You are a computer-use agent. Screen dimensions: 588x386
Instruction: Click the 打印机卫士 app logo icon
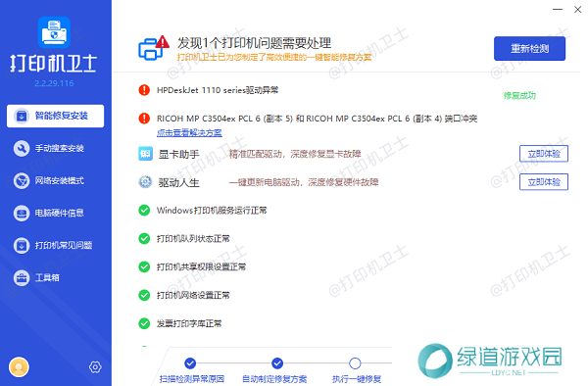coord(54,32)
